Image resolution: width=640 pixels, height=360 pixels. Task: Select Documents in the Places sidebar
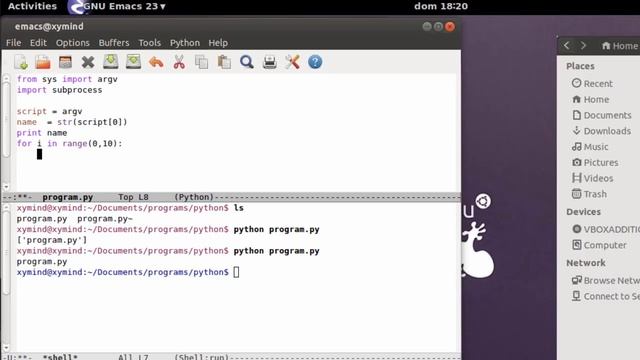[x=602, y=116]
